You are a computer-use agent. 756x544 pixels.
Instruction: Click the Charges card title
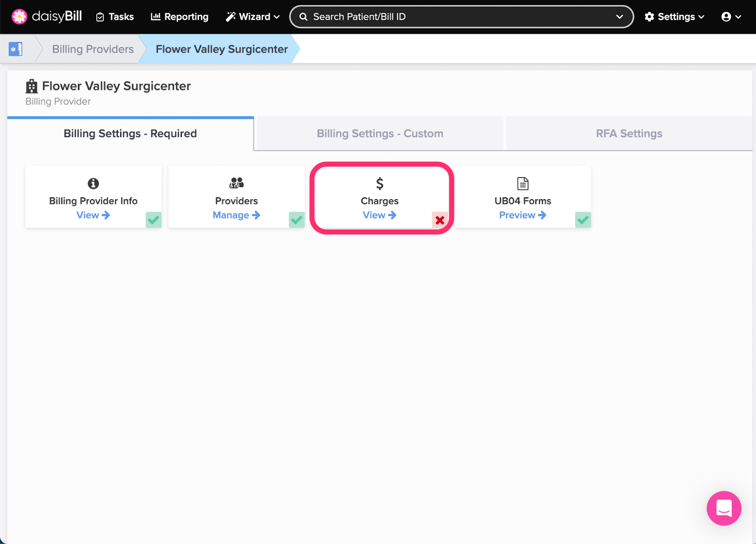point(380,201)
